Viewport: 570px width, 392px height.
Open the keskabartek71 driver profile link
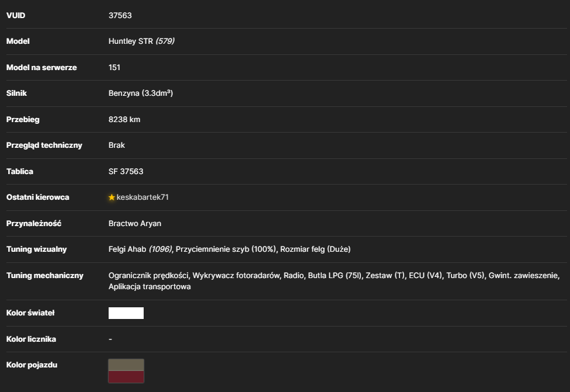pos(142,197)
